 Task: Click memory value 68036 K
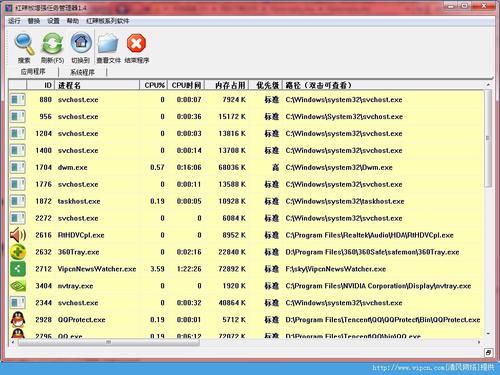232,167
